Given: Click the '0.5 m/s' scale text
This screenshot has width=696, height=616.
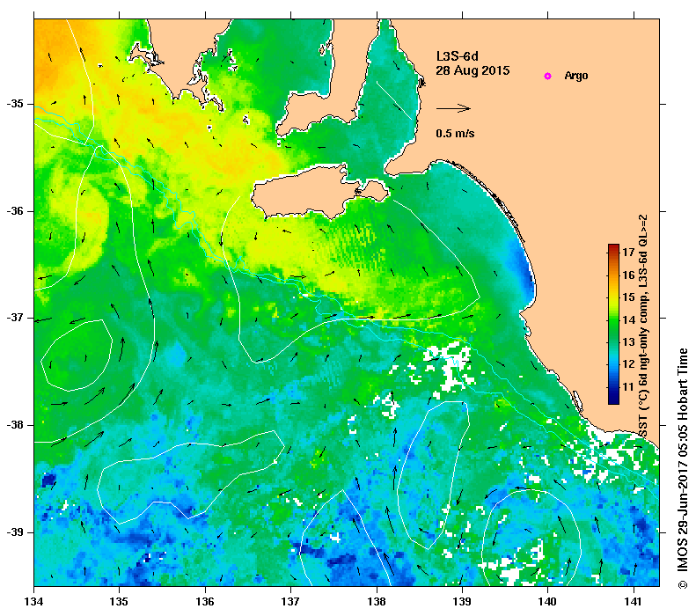Looking at the screenshot, I should pyautogui.click(x=455, y=133).
